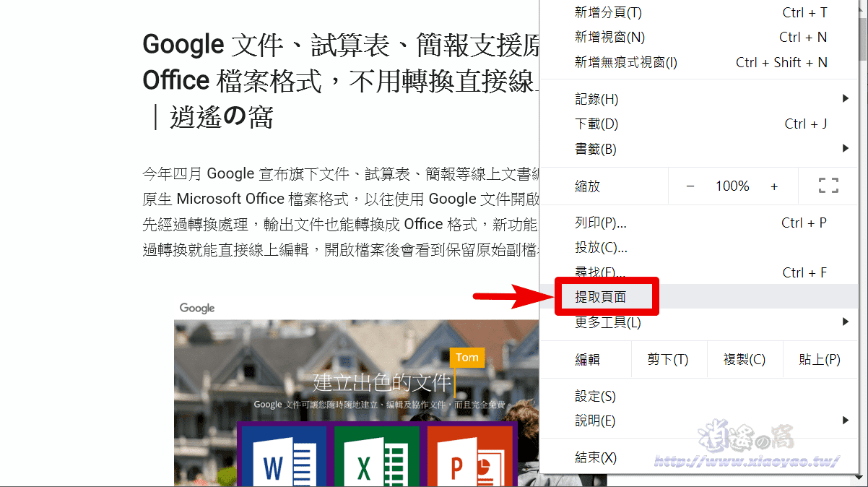Click the article title heading
This screenshot has width=868, height=487.
(341, 80)
